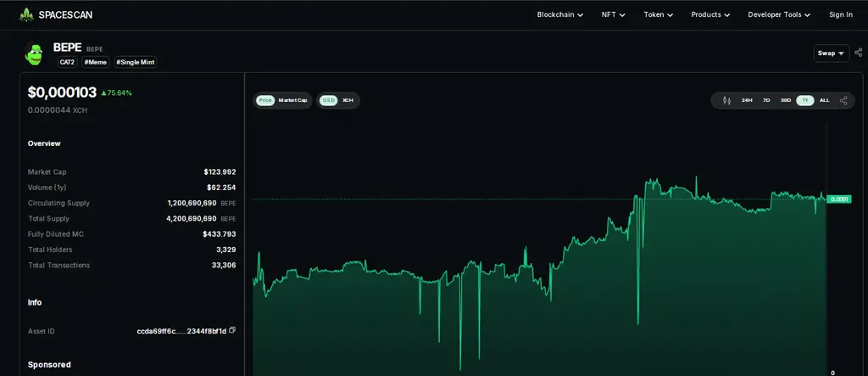868x376 pixels.
Task: Click page share icon beside Swap
Action: pyautogui.click(x=858, y=53)
